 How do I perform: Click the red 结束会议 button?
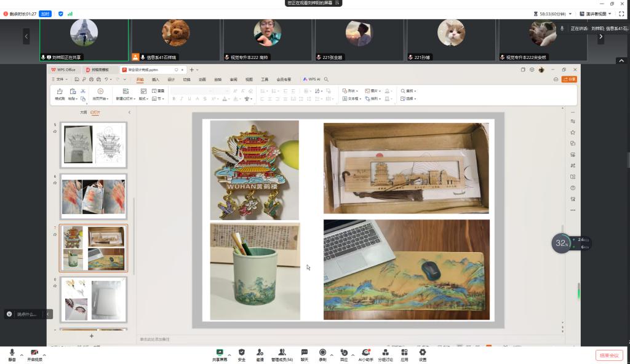(x=608, y=355)
